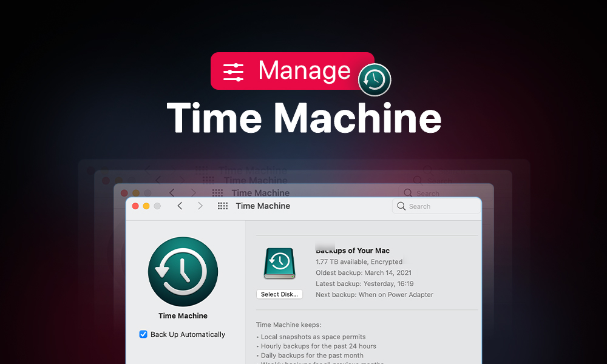Click the sliders icon in the red Manage badge
Viewport: 607px width, 364px height.
pyautogui.click(x=233, y=72)
